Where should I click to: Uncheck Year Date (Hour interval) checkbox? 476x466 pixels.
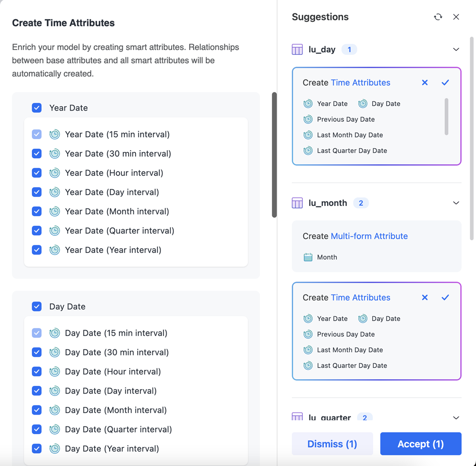[37, 173]
